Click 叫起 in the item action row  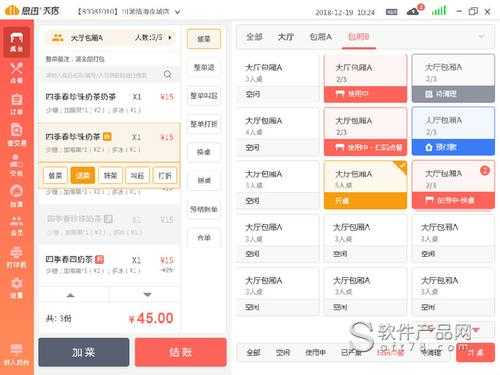pyautogui.click(x=137, y=175)
